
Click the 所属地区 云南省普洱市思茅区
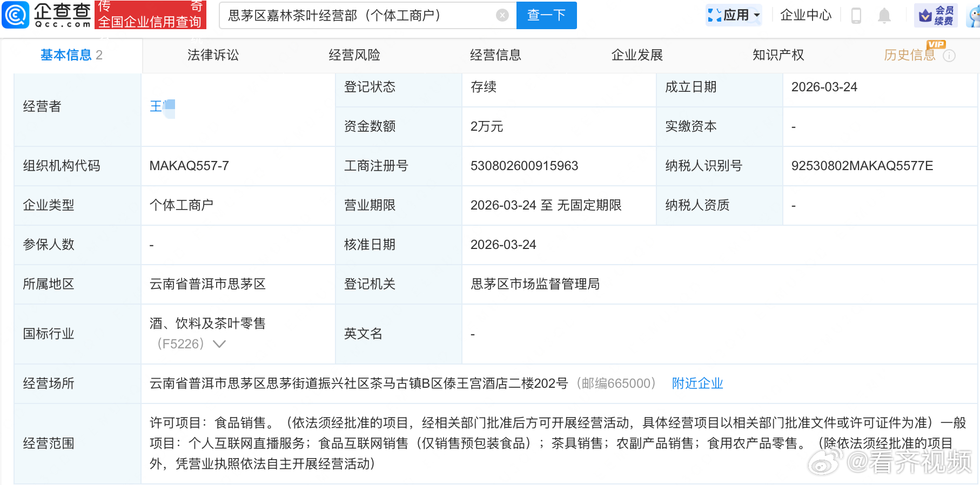tap(207, 284)
